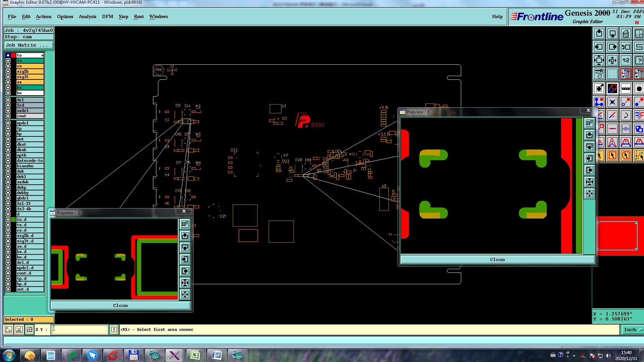Click the angle snap icon in bottom bar

tap(19, 329)
